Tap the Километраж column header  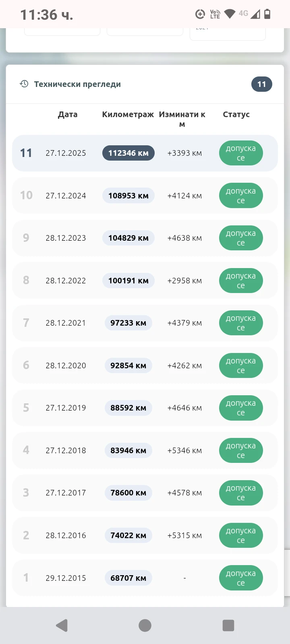[x=128, y=114]
